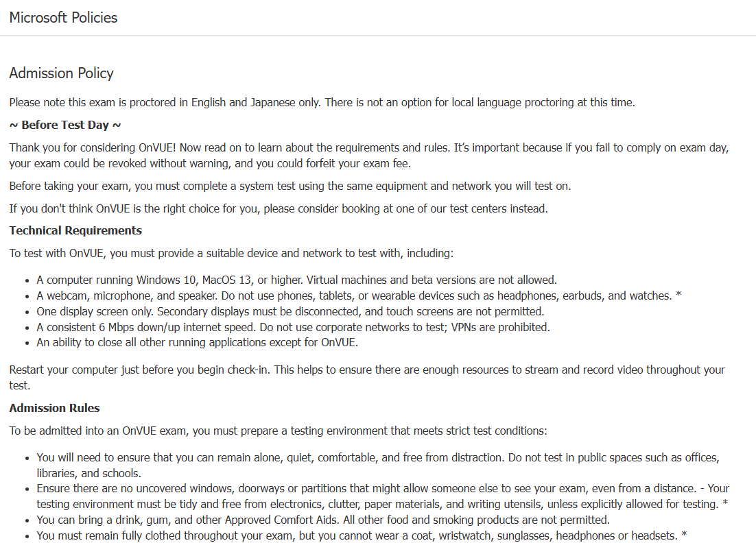Click the booking at test centers sentence
Screen dimensions: 756x543
tap(279, 208)
